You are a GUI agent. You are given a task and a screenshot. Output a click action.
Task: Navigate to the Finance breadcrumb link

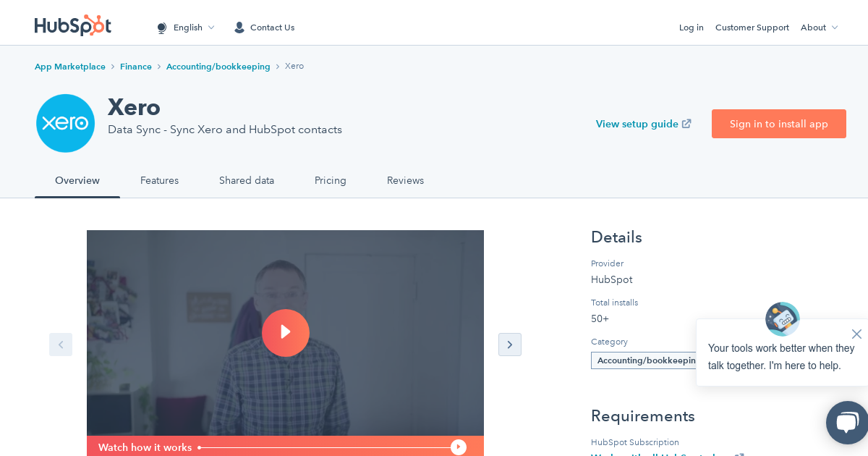coord(136,66)
